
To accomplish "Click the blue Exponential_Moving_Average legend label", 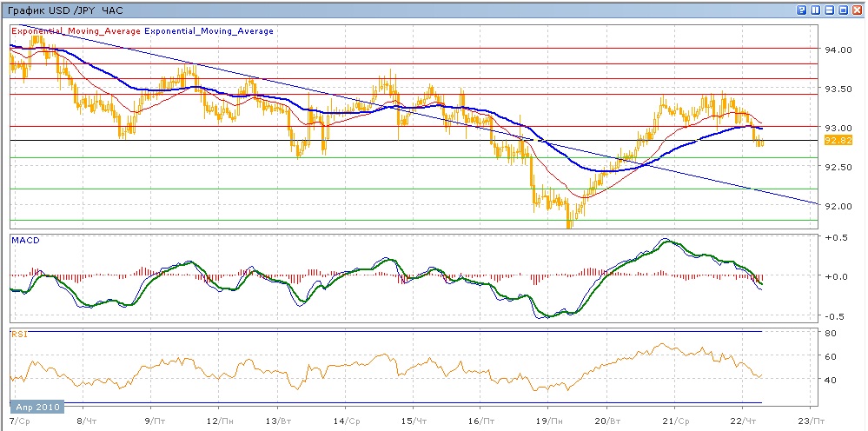I will [x=209, y=31].
